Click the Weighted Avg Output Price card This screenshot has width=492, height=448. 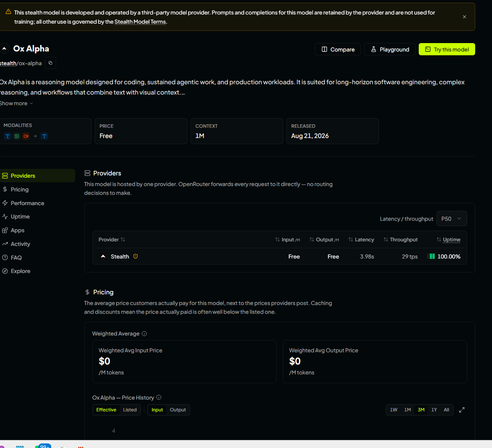(375, 361)
